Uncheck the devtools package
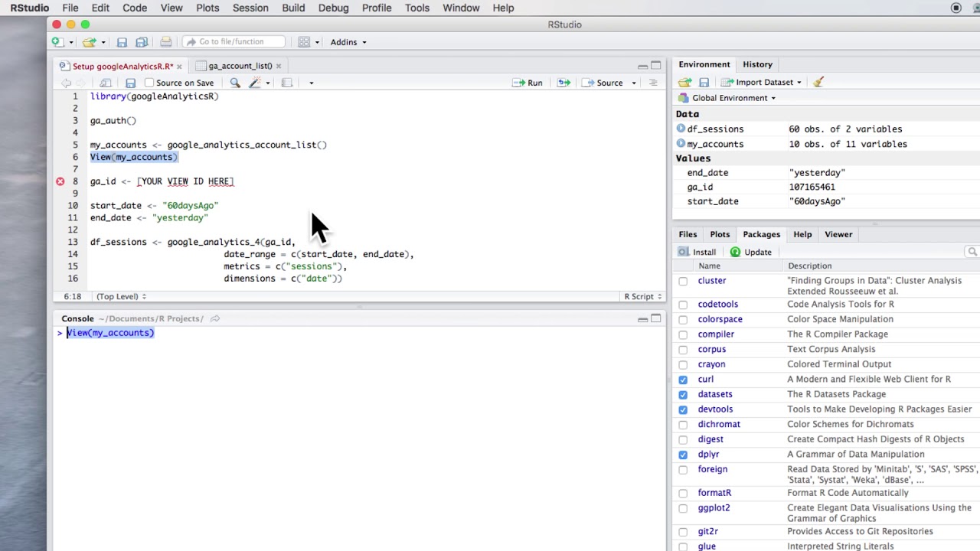980x551 pixels. [x=683, y=409]
